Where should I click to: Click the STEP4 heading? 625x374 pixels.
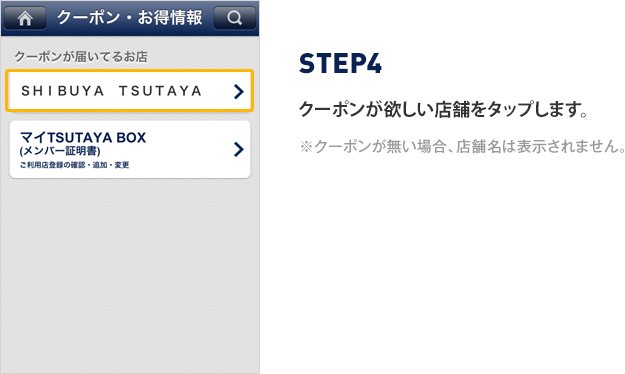(x=340, y=64)
